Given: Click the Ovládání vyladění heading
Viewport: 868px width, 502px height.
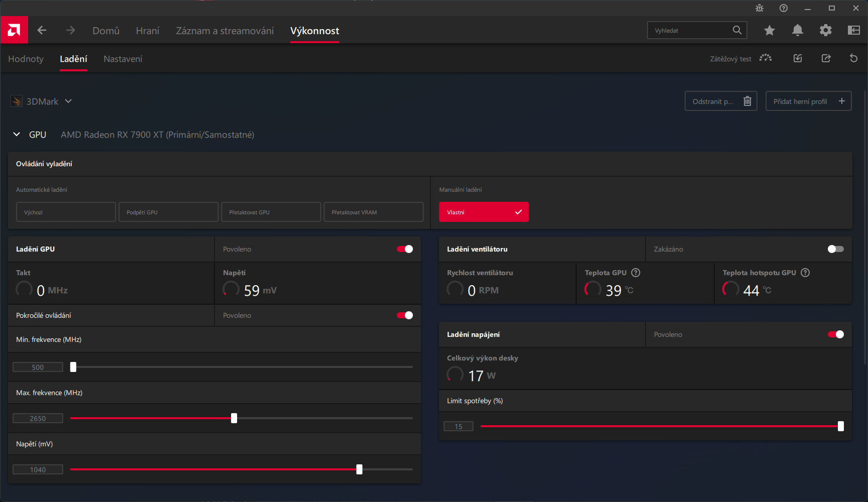Looking at the screenshot, I should 44,164.
